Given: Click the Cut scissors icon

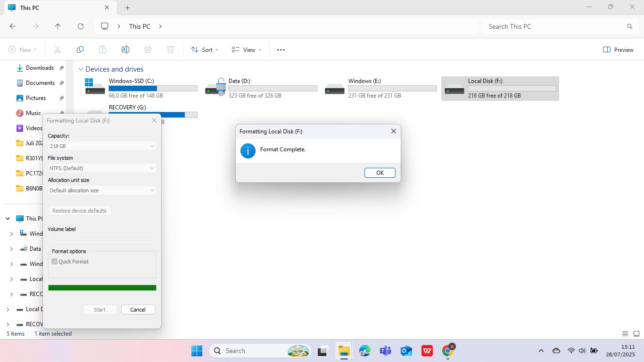Looking at the screenshot, I should (58, 49).
